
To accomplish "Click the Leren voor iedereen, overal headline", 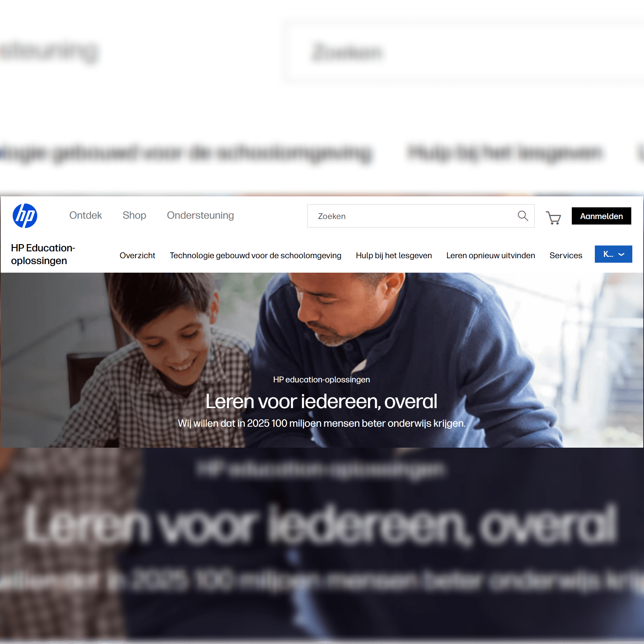I will [321, 401].
